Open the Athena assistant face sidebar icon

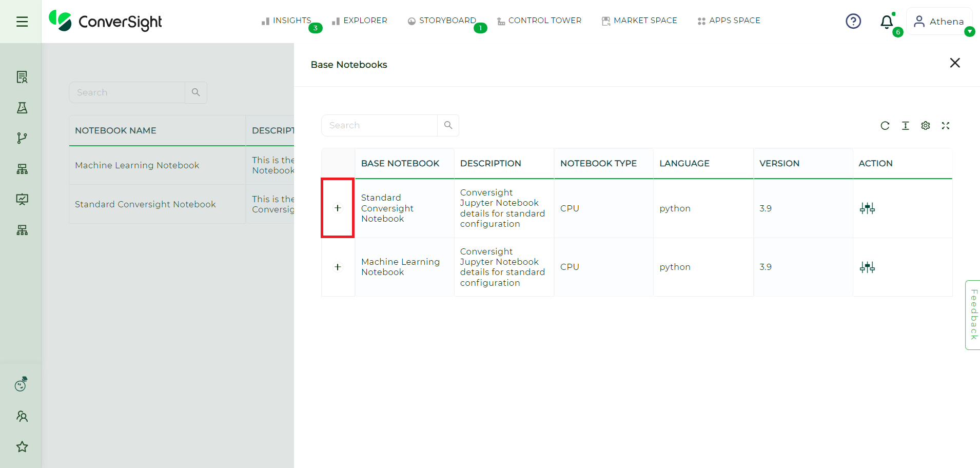coord(21,384)
